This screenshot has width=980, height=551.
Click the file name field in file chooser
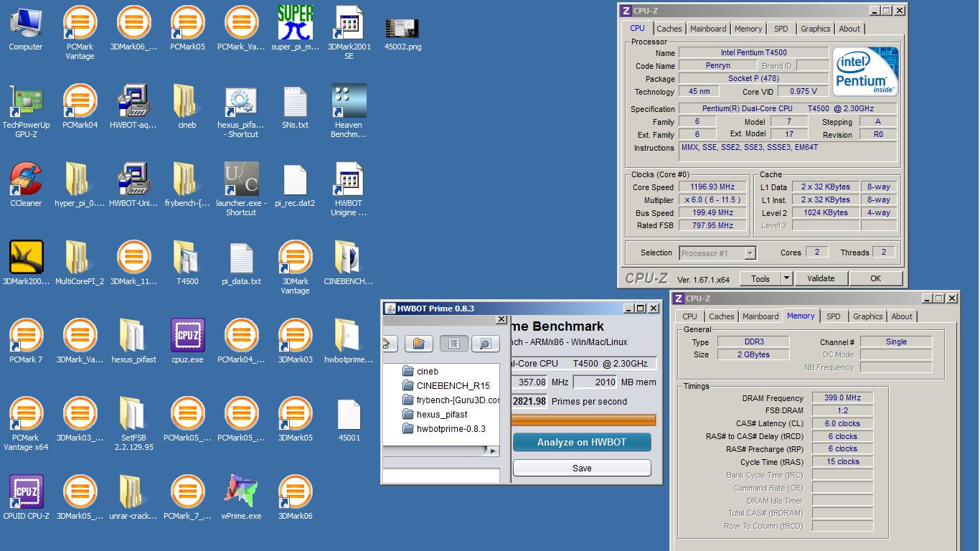click(x=441, y=476)
